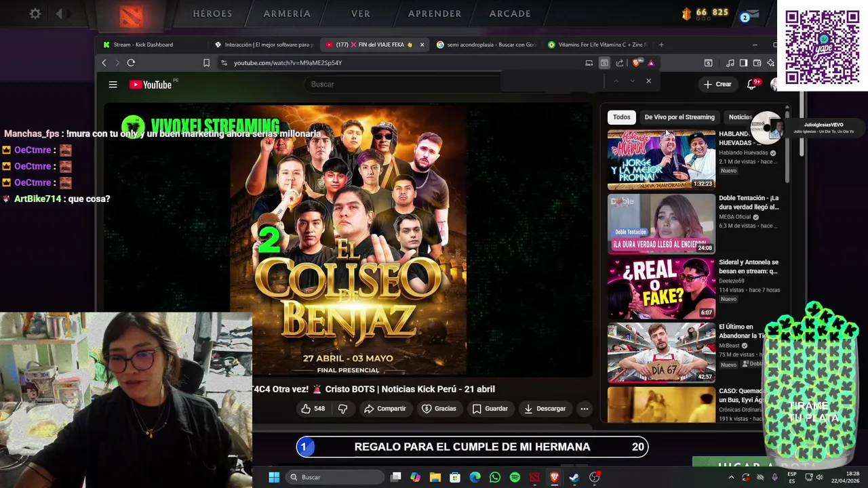Go to next find result arrow
The height and width of the screenshot is (488, 868).
[x=632, y=81]
